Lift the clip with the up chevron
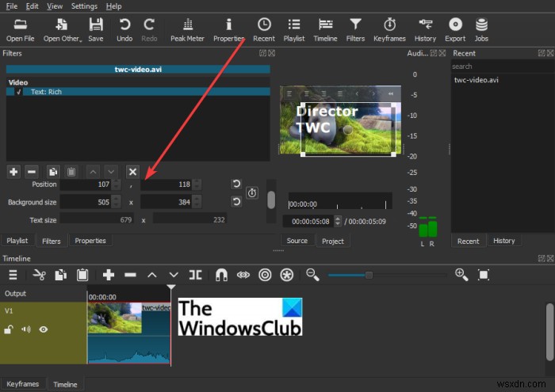Screen dimensions: 555x392 coord(152,275)
